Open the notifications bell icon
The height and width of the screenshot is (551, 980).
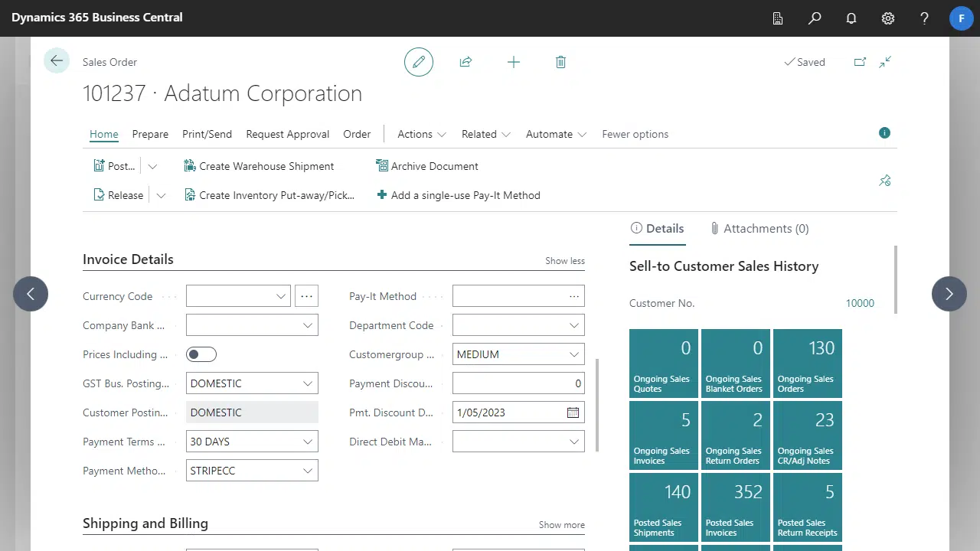click(851, 18)
